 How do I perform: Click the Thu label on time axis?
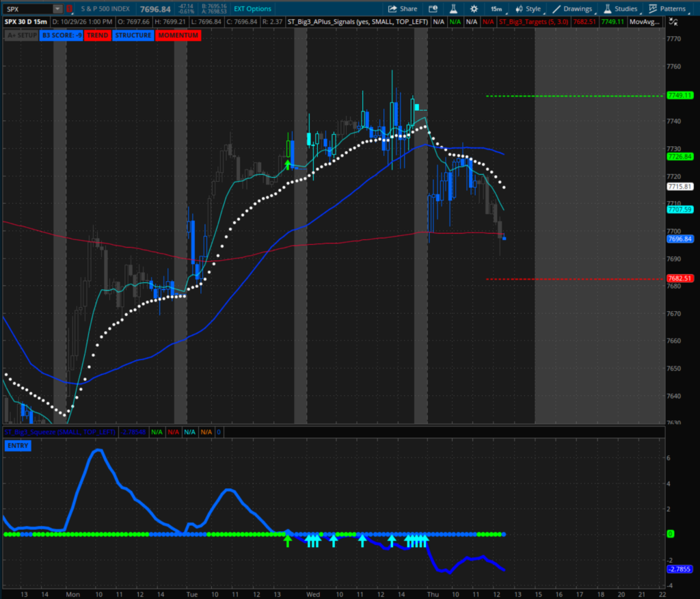[x=433, y=594]
